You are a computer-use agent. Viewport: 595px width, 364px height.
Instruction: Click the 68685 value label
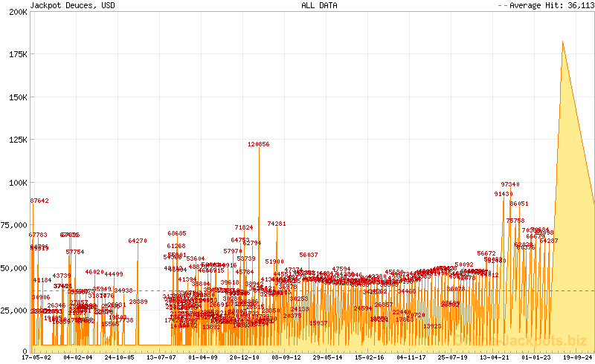(177, 233)
